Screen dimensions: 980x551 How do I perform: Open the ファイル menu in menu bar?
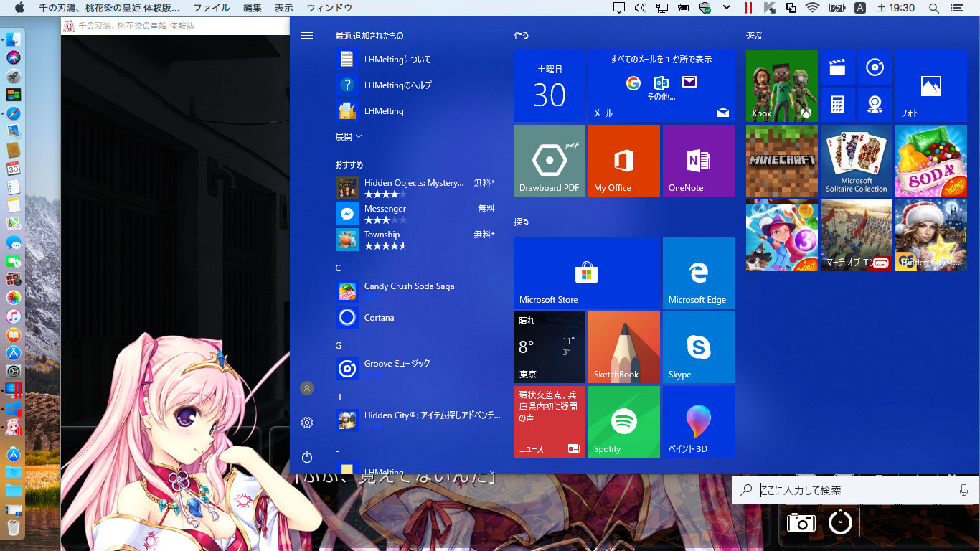click(212, 8)
